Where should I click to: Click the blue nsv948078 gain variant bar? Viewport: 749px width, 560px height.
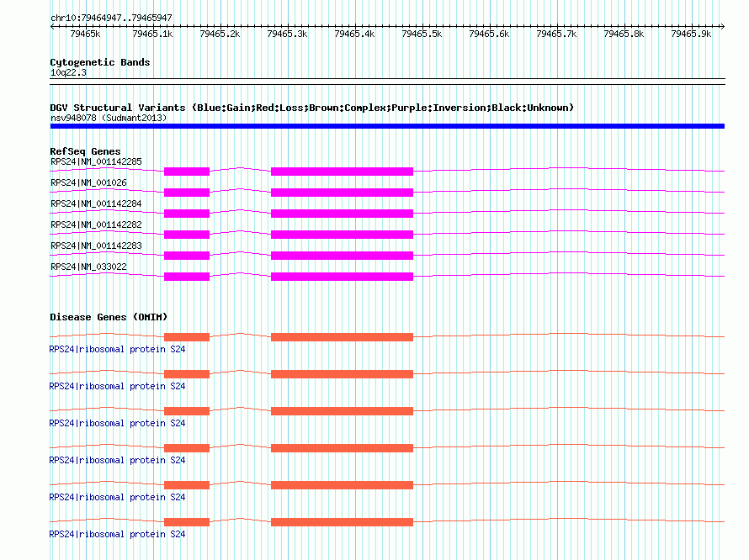coord(387,126)
